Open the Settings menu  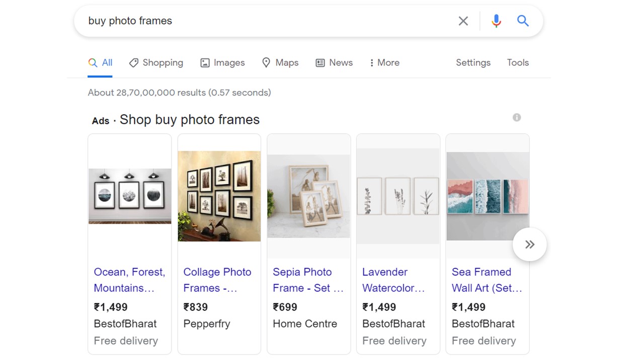pos(473,63)
